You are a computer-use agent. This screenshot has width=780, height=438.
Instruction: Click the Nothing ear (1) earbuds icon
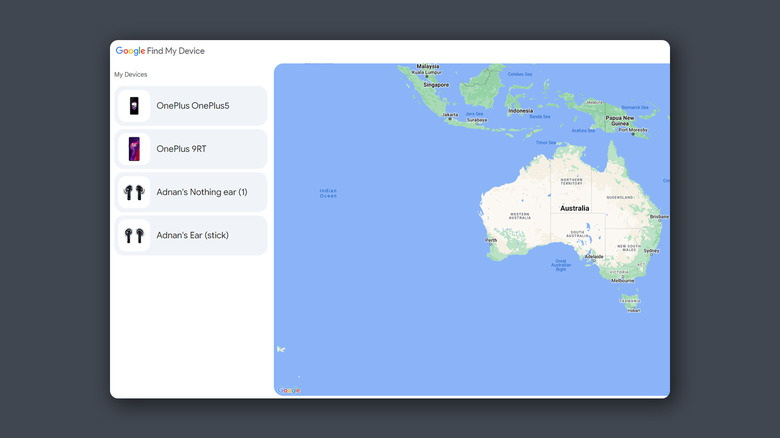coord(134,192)
